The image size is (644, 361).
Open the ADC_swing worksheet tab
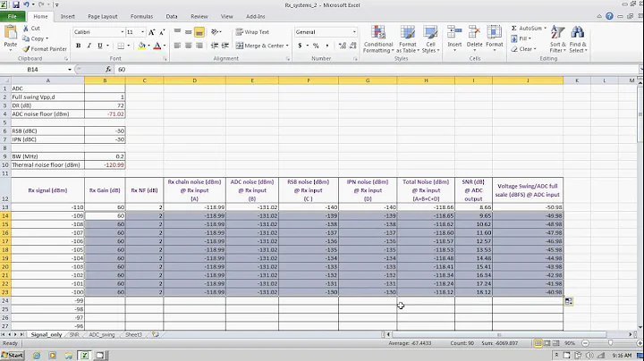click(x=102, y=335)
